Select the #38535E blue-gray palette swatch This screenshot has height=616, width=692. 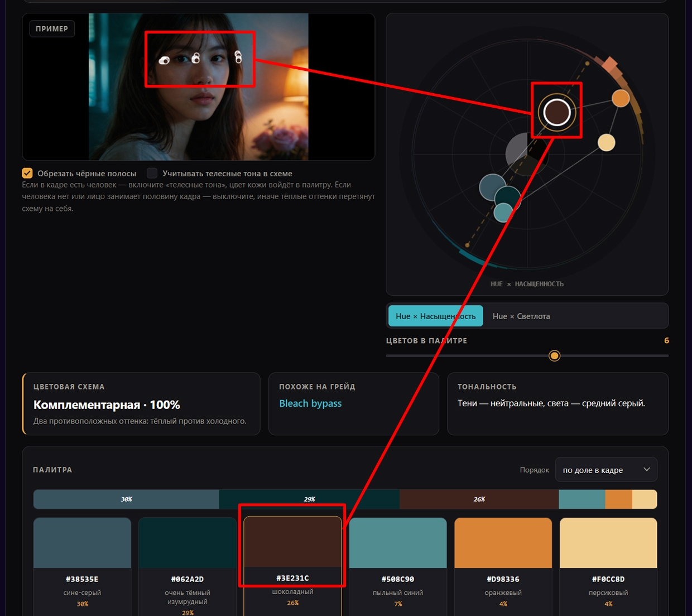83,543
